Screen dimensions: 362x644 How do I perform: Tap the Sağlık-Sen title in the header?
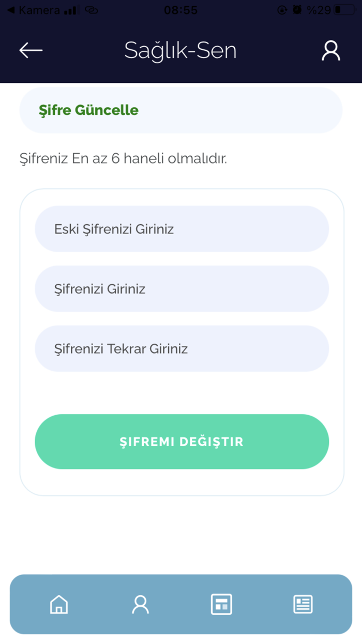pos(180,50)
